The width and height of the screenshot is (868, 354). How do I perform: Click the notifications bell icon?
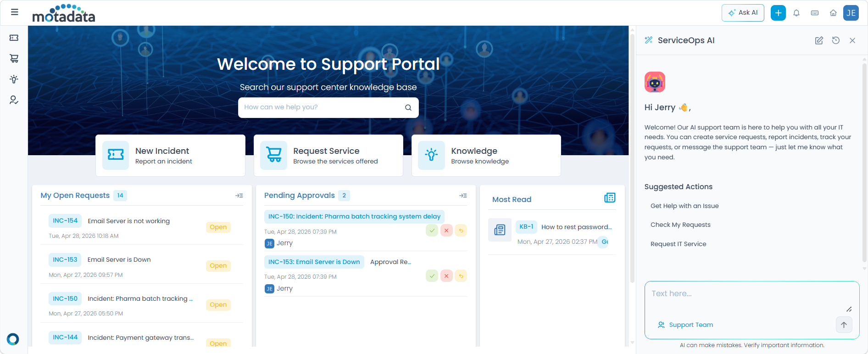pyautogui.click(x=796, y=13)
